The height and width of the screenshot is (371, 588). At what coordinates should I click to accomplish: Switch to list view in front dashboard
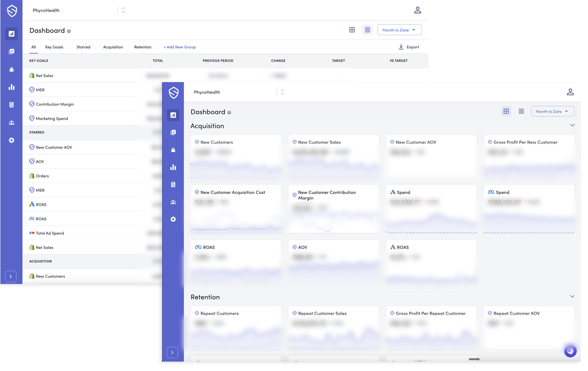[521, 111]
